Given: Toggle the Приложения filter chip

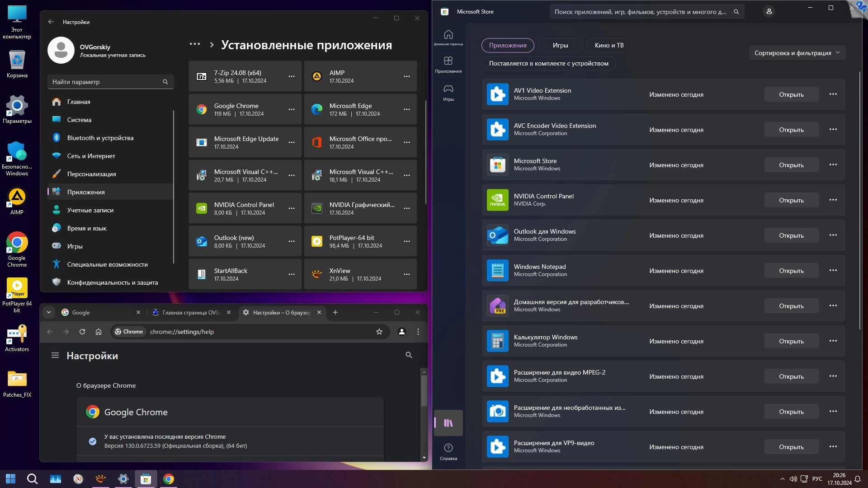Looking at the screenshot, I should [x=507, y=45].
